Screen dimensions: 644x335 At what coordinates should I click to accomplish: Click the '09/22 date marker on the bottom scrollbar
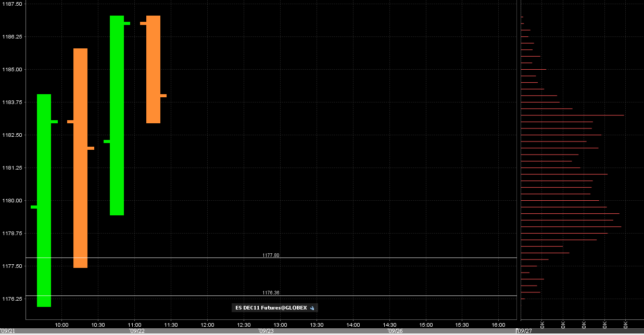point(137,331)
